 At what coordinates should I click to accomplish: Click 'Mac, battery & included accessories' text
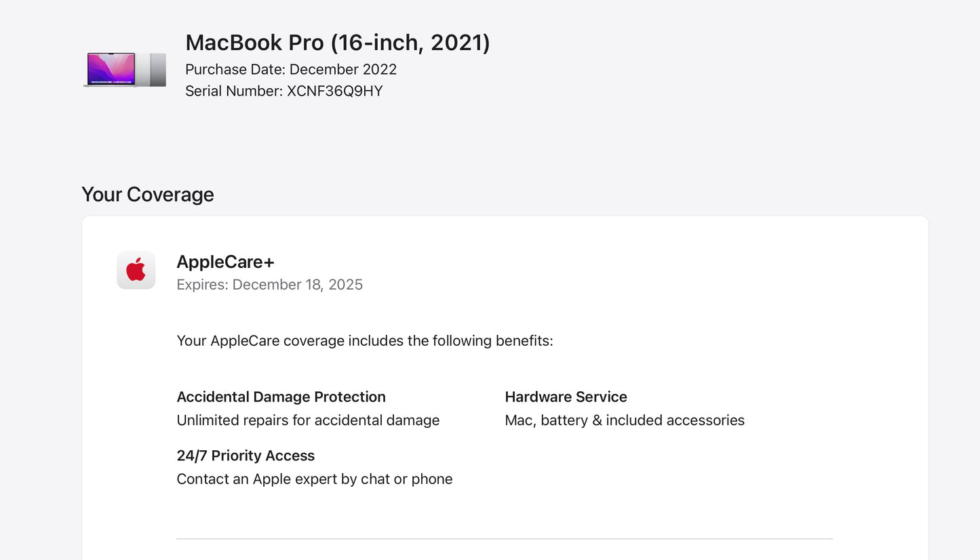click(x=625, y=420)
